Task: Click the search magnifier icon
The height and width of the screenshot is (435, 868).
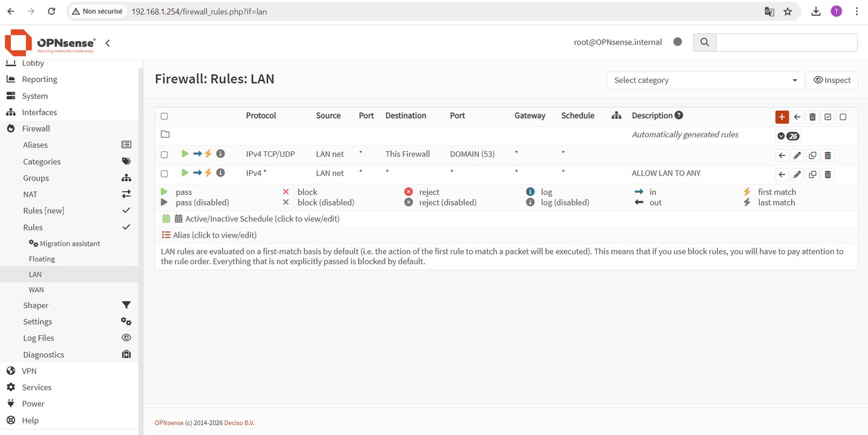Action: pos(705,42)
